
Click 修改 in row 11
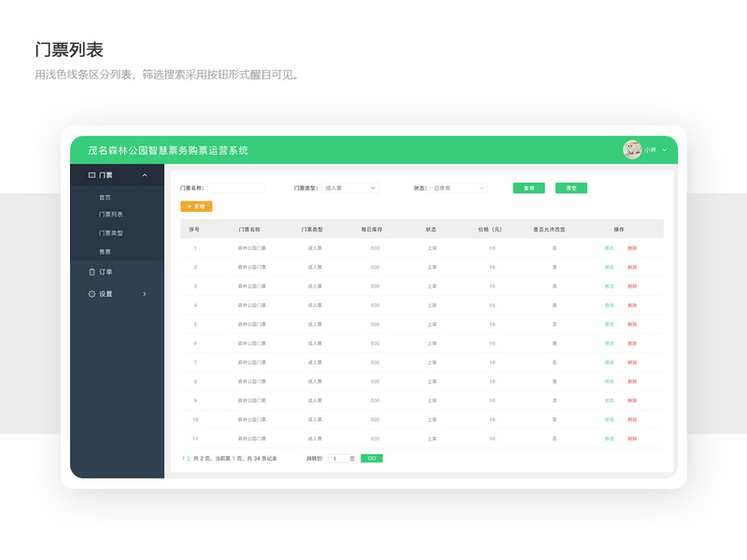(610, 439)
